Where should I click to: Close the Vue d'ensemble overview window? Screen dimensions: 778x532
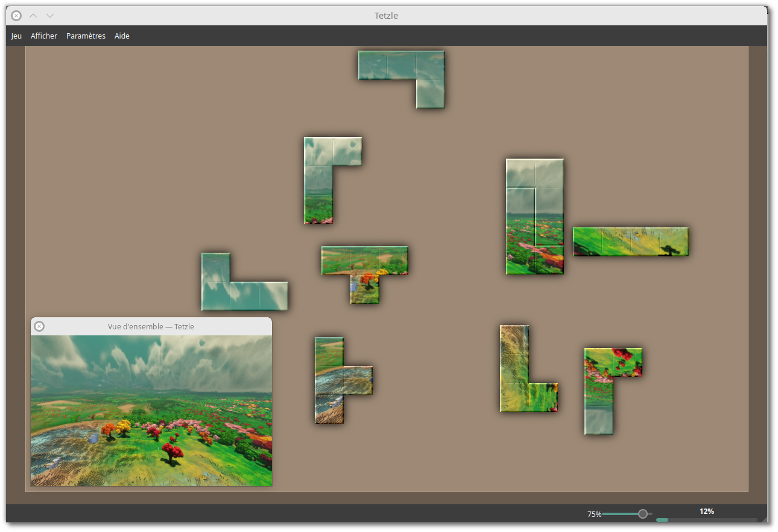coord(39,326)
